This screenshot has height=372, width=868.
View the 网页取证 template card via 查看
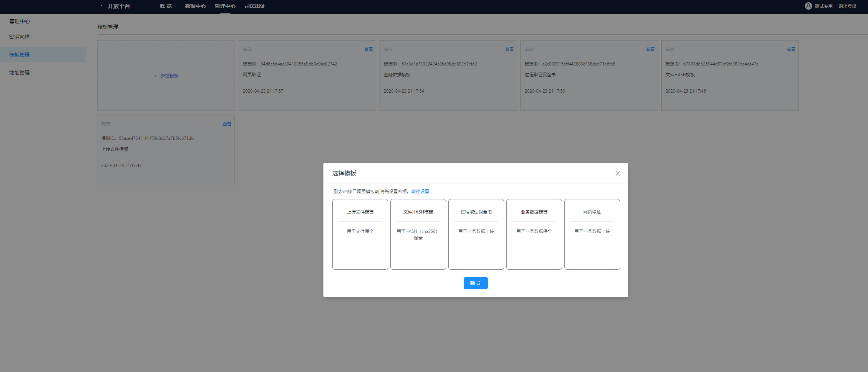[368, 49]
